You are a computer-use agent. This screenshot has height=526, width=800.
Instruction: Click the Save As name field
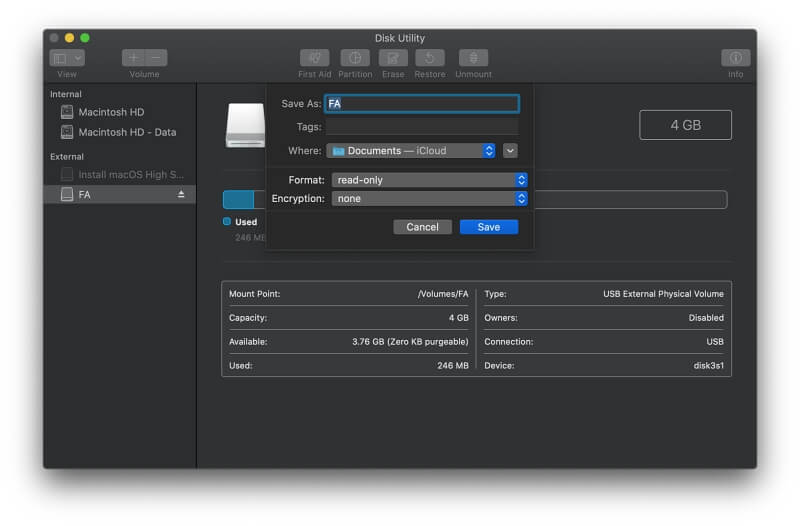tap(422, 104)
